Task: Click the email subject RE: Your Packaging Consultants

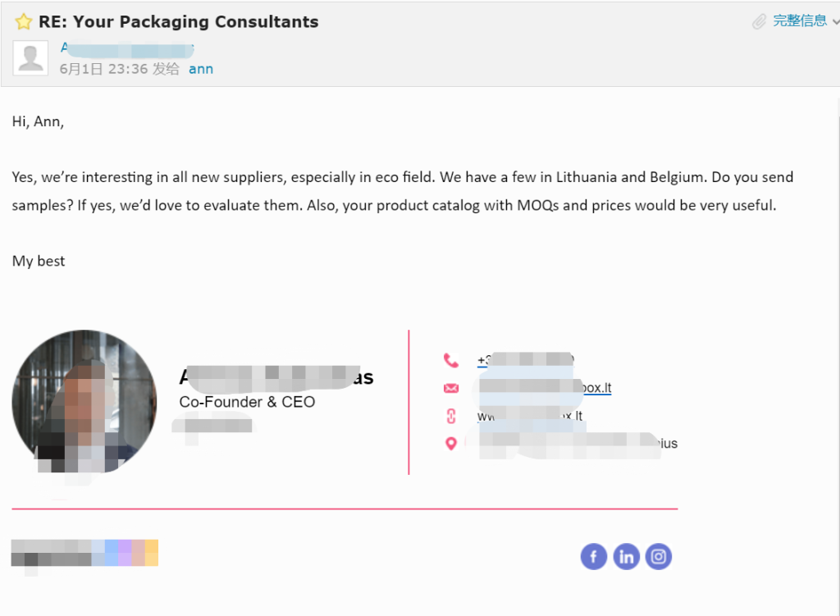Action: click(178, 21)
